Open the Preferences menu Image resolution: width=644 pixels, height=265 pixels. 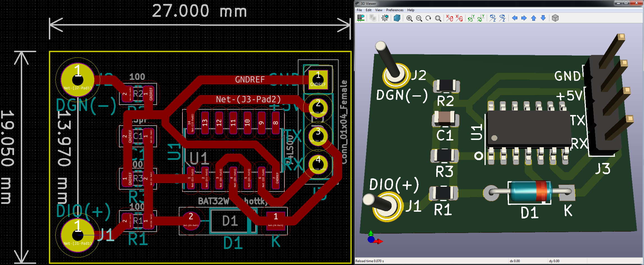pyautogui.click(x=394, y=10)
